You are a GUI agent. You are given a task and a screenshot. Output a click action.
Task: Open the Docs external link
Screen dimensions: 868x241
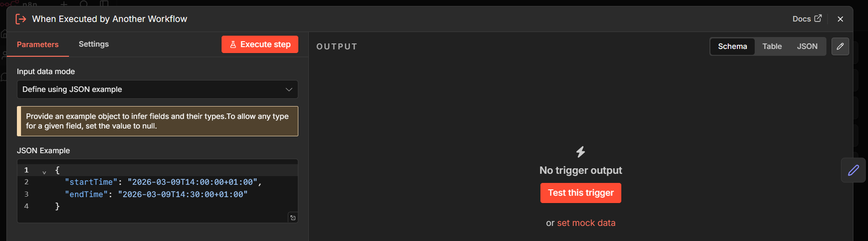[x=807, y=19]
